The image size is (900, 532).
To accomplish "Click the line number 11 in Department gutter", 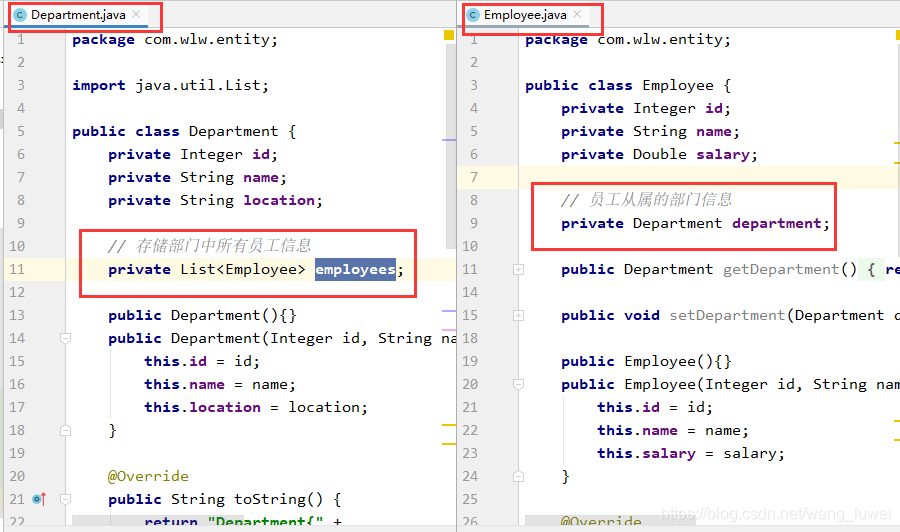I will [17, 270].
